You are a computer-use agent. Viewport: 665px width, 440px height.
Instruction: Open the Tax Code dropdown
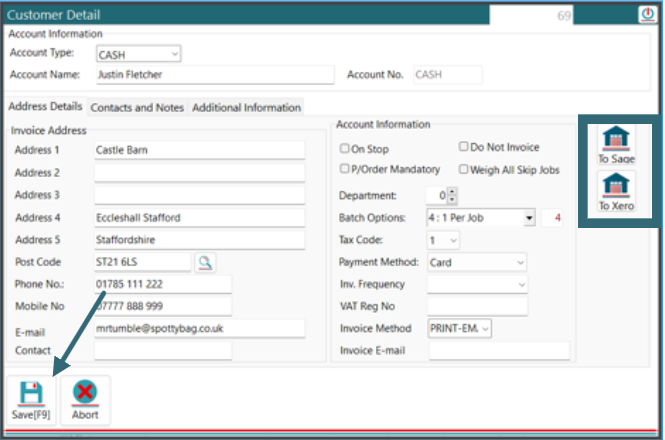[453, 241]
